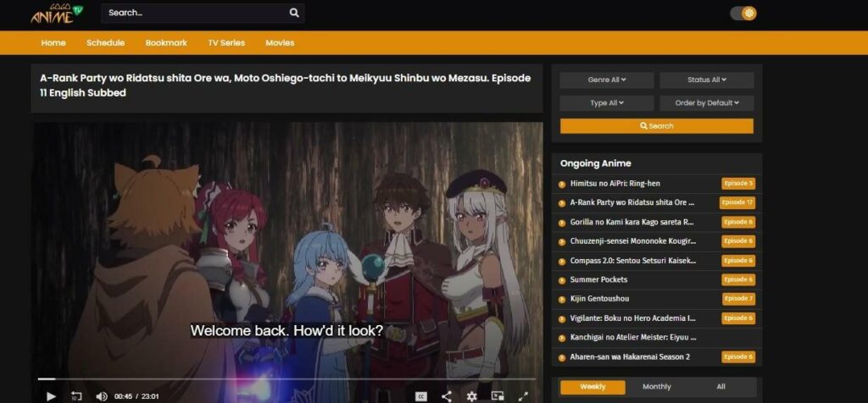This screenshot has width=868, height=403.
Task: Open Compass 2.0: Sentou Setsuri link
Action: [x=633, y=261]
